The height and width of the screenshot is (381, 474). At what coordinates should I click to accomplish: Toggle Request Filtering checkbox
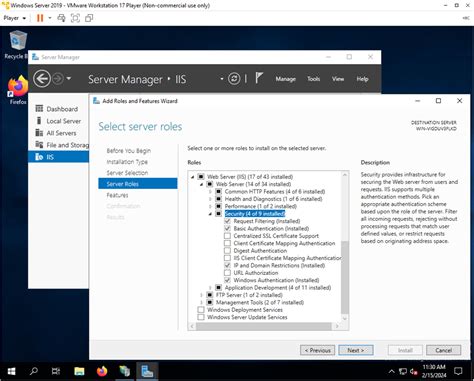coord(227,221)
